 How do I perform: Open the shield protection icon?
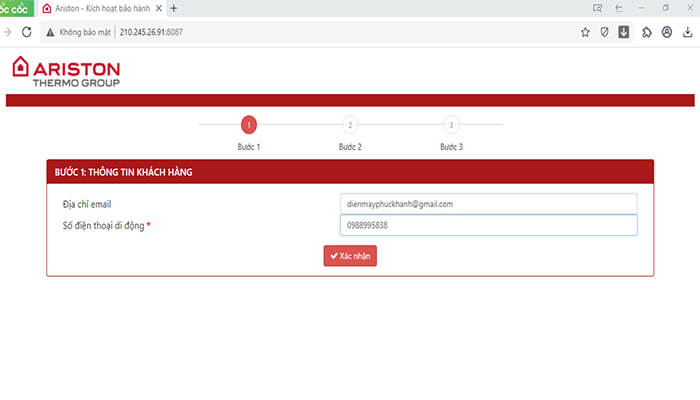(604, 32)
